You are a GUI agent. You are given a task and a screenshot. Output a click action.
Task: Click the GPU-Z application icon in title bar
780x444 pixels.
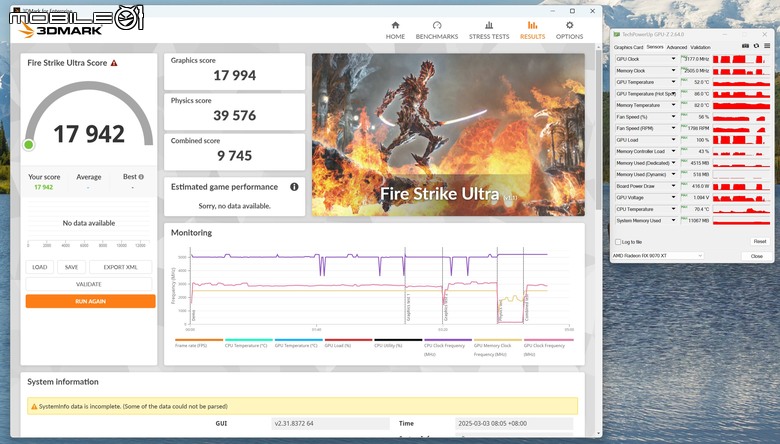point(617,34)
